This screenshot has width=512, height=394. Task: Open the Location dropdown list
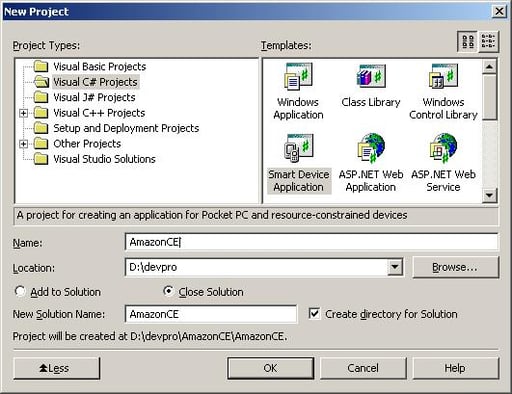tap(395, 267)
